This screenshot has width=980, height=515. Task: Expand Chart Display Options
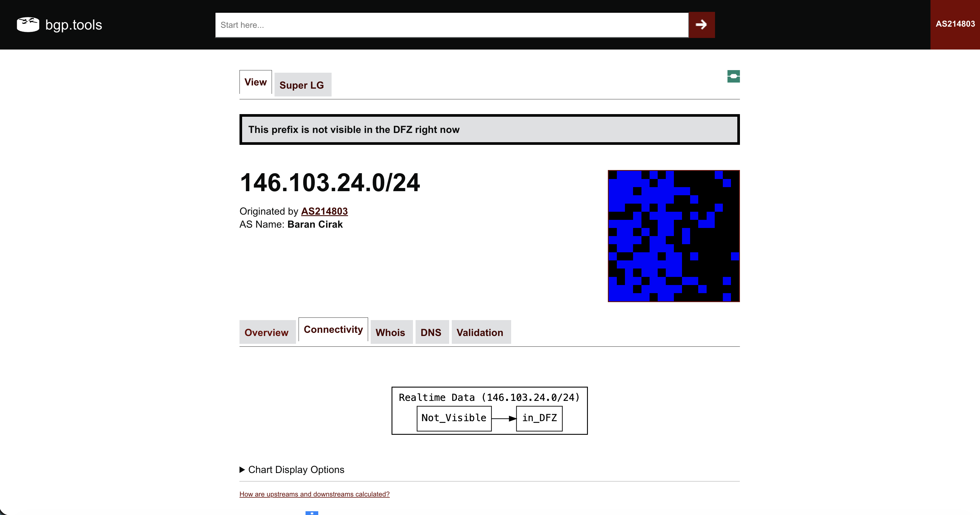pyautogui.click(x=292, y=470)
